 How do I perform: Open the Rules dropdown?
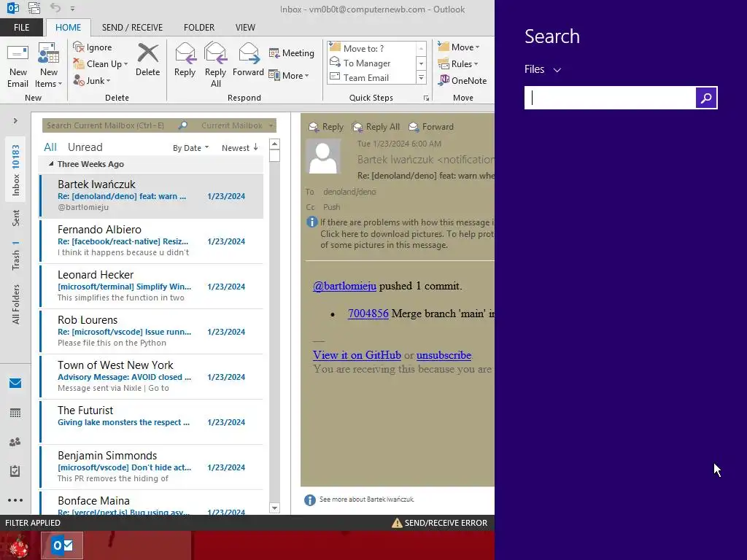458,64
